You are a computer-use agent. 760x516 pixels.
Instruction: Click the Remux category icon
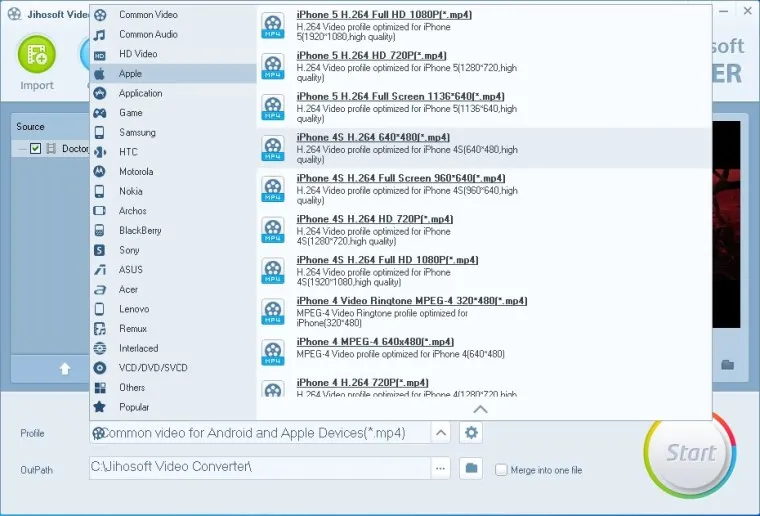click(x=100, y=328)
